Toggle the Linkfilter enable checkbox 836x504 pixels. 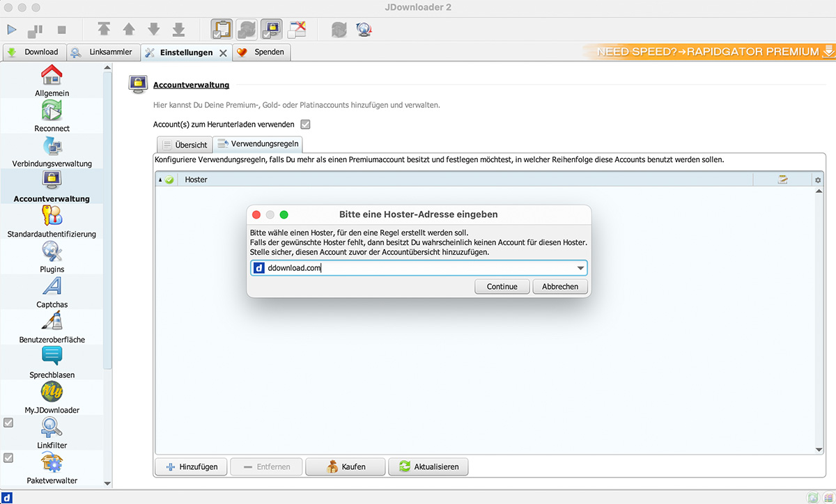[x=8, y=423]
